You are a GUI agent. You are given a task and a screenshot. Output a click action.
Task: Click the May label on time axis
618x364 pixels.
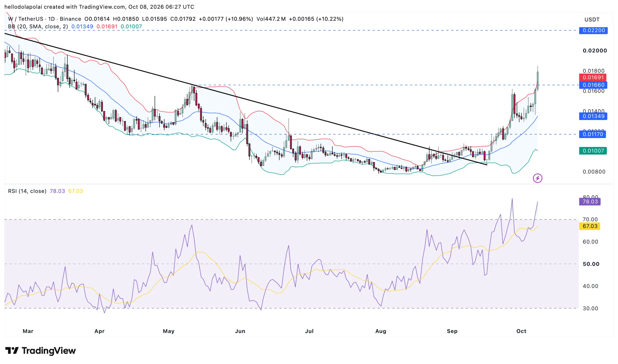(x=169, y=331)
